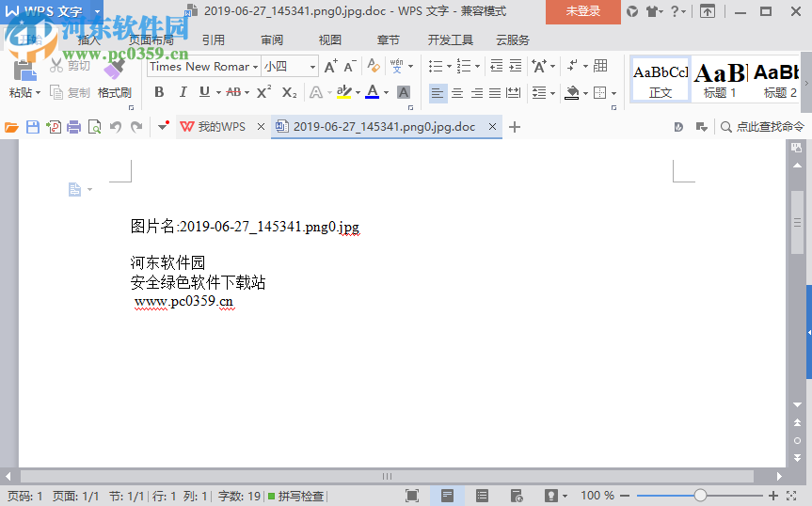Open print preview icon
Image resolution: width=812 pixels, height=506 pixels.
[95, 127]
